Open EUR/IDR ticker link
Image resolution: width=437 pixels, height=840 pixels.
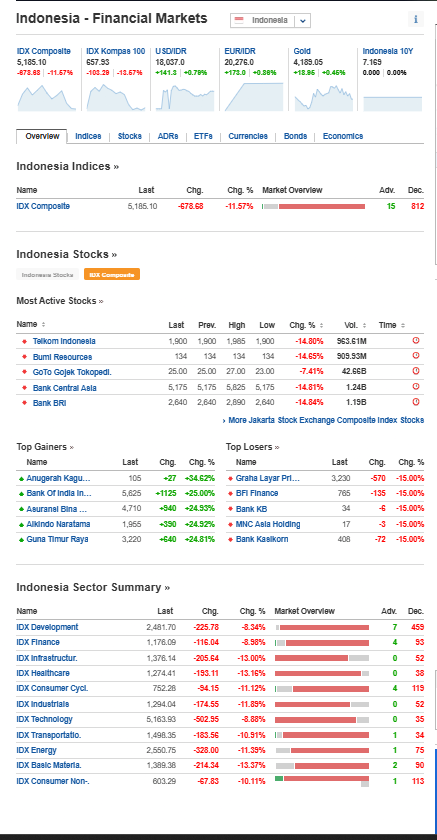tap(240, 51)
